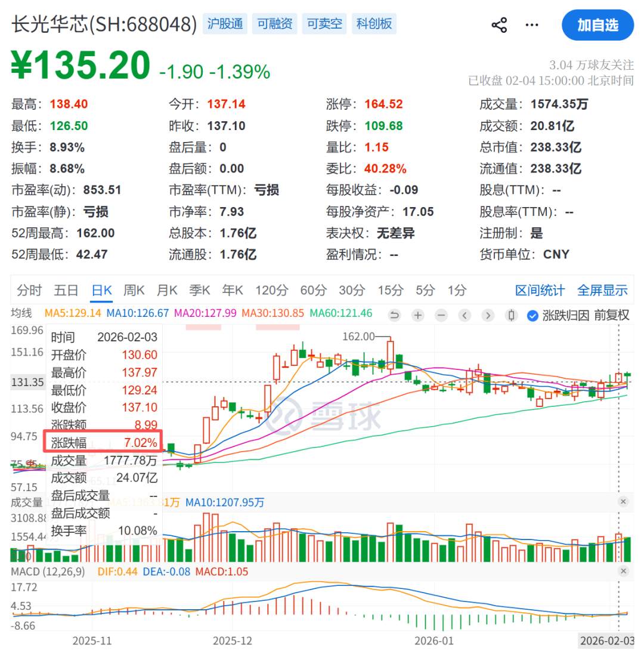Uncheck the 涨跌归因 checkbox
Image resolution: width=644 pixels, height=654 pixels.
coord(532,315)
